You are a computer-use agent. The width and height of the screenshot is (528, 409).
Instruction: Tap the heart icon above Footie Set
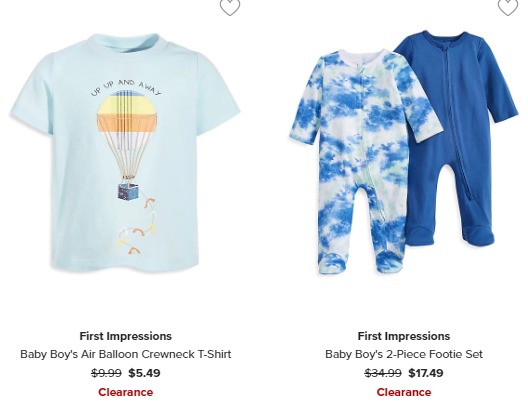tap(508, 7)
